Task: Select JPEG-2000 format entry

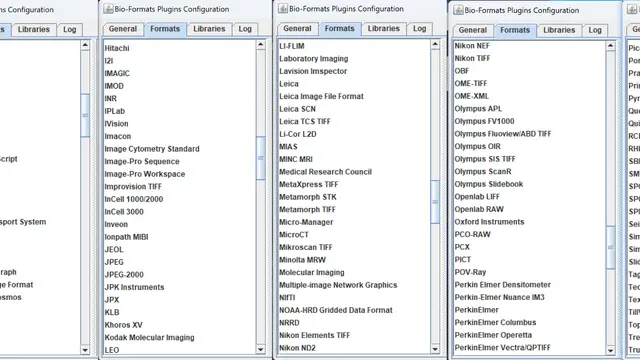Action: (124, 275)
